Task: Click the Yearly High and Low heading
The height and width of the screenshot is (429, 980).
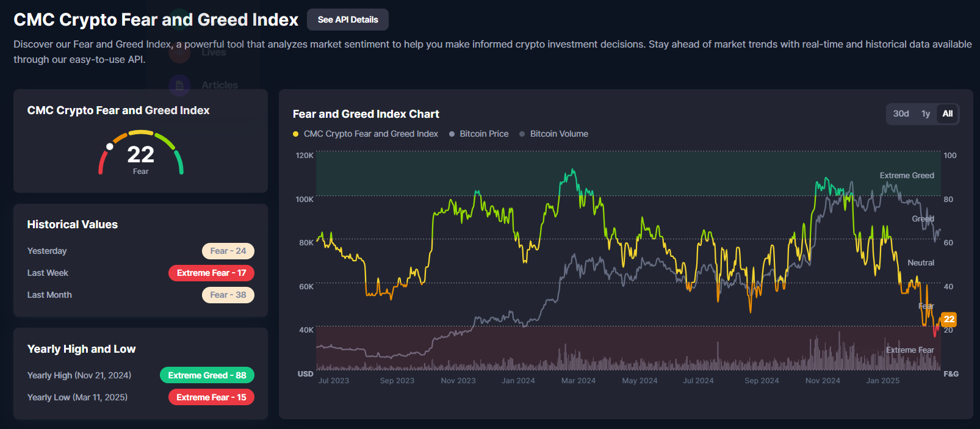Action: [81, 349]
